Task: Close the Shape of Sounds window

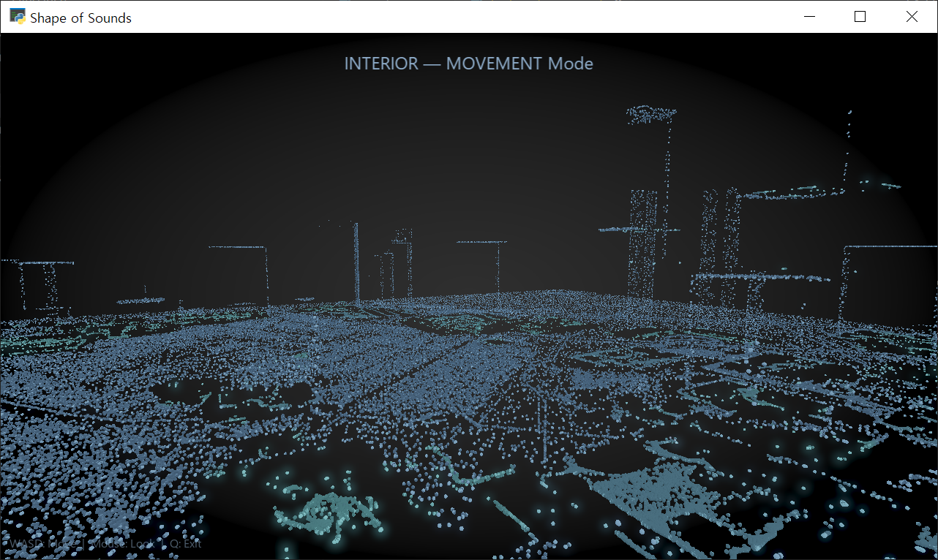Action: [912, 17]
